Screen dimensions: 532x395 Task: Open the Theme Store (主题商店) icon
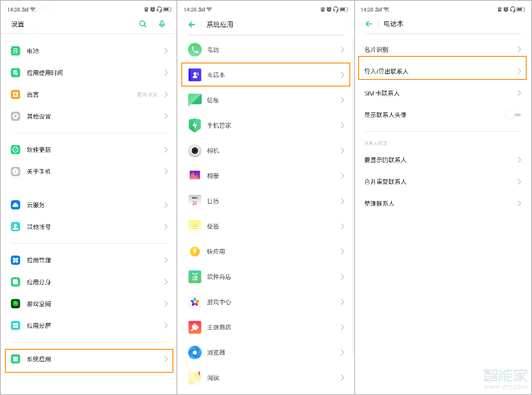coord(195,327)
